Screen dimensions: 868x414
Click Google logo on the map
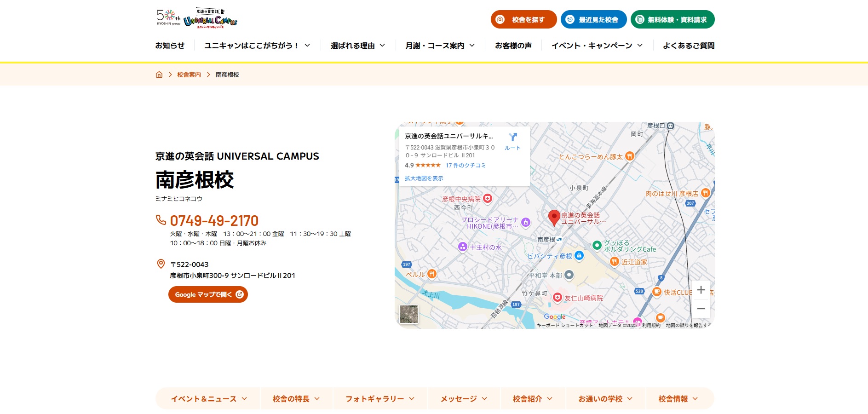pos(555,316)
